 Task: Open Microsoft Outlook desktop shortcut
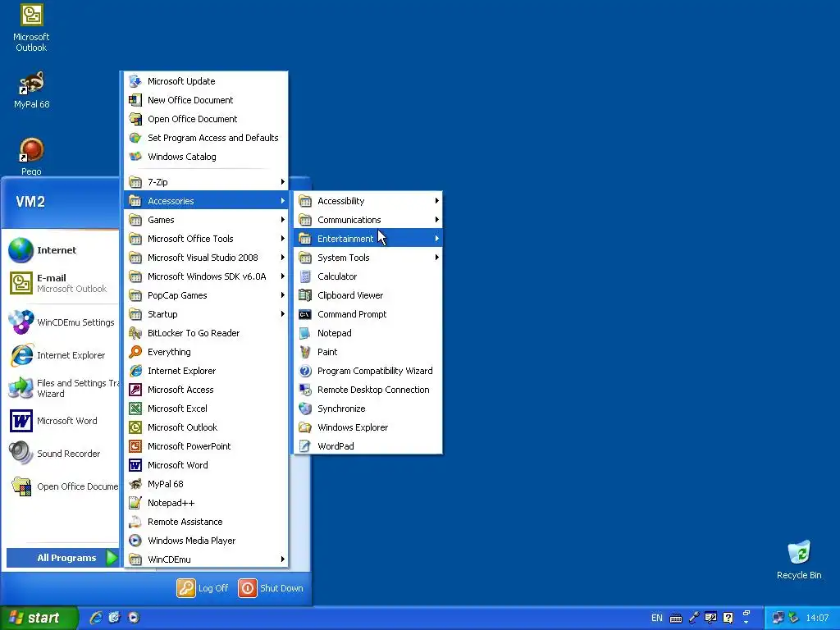click(x=31, y=28)
